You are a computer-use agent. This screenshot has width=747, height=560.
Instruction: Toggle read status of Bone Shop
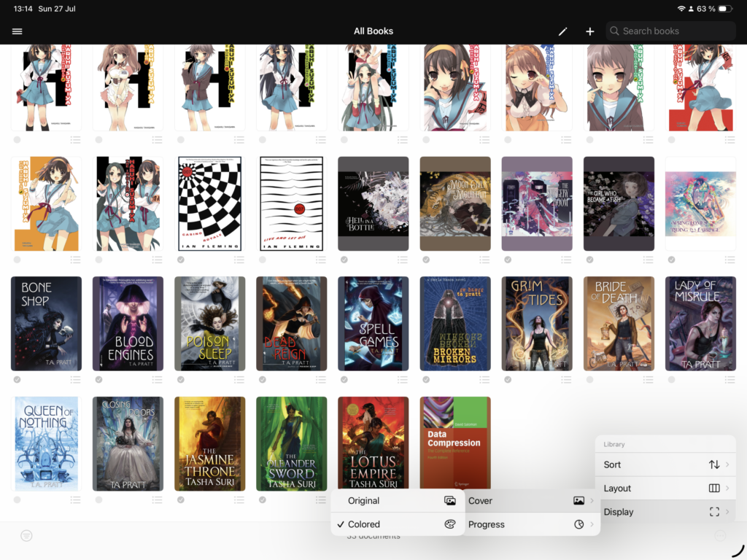click(18, 379)
